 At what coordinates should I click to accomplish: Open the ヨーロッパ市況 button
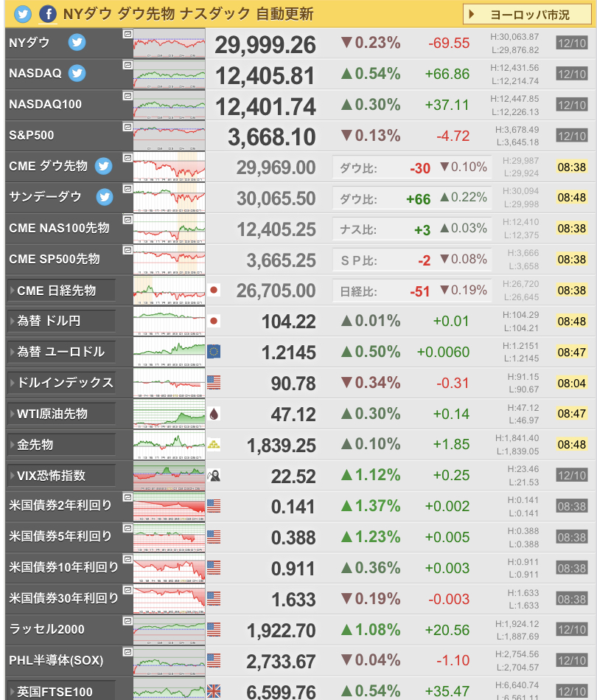[x=527, y=15]
